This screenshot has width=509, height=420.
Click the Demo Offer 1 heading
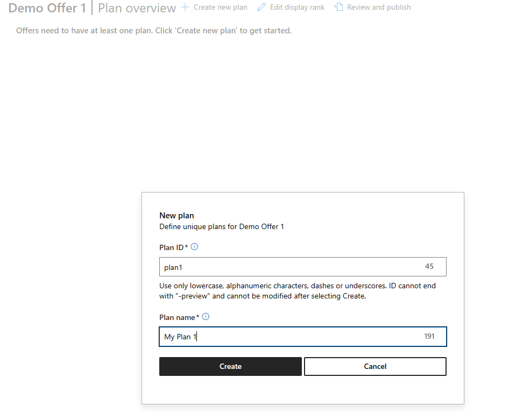[47, 8]
